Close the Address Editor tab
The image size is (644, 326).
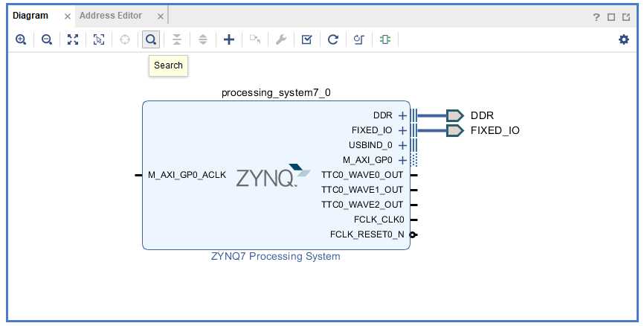[161, 16]
